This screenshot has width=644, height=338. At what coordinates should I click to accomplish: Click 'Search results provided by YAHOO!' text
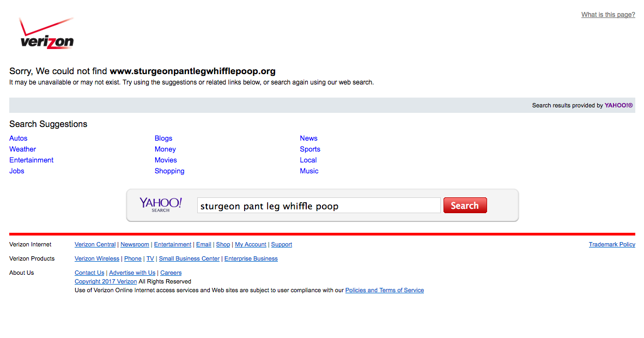coord(582,105)
